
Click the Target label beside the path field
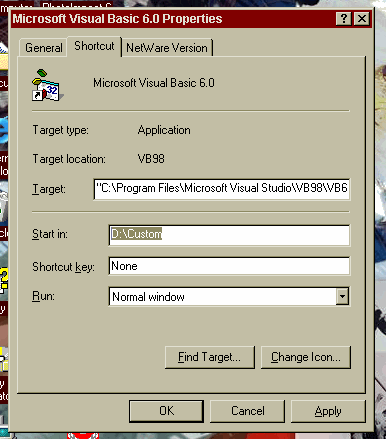point(49,189)
